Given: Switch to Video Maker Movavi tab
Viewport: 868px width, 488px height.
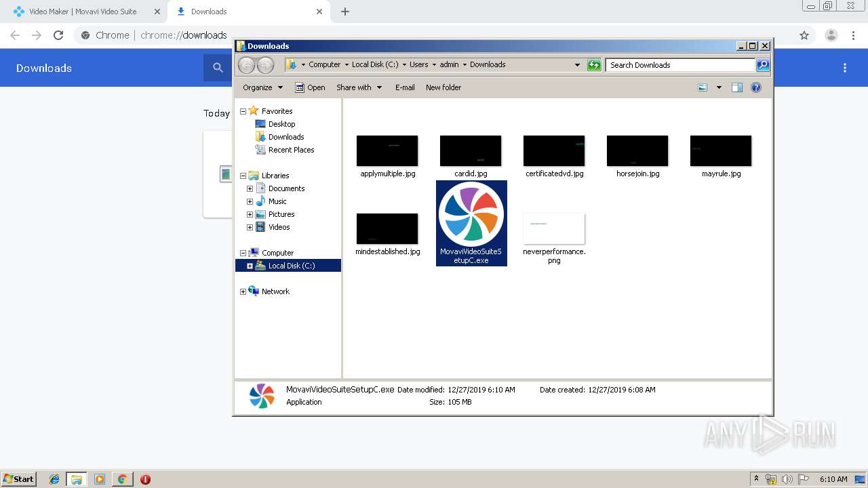Looking at the screenshot, I should (x=83, y=12).
